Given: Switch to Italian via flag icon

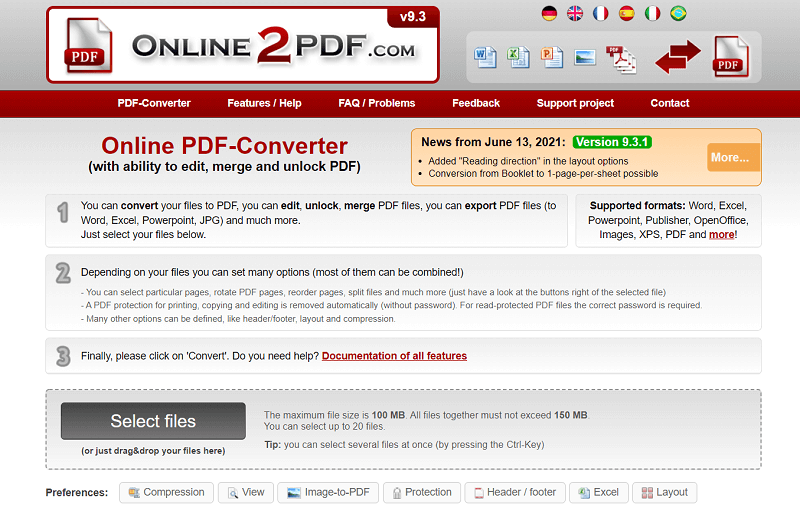Looking at the screenshot, I should (653, 13).
